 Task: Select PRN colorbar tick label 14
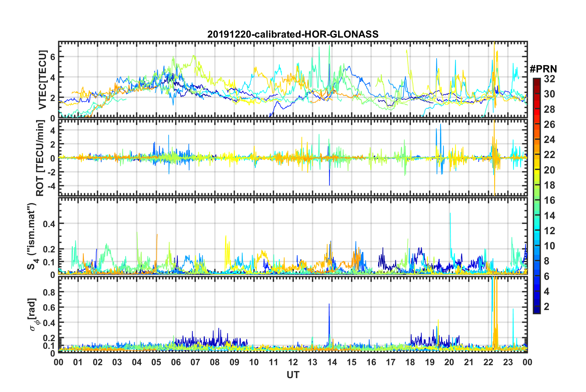click(549, 215)
